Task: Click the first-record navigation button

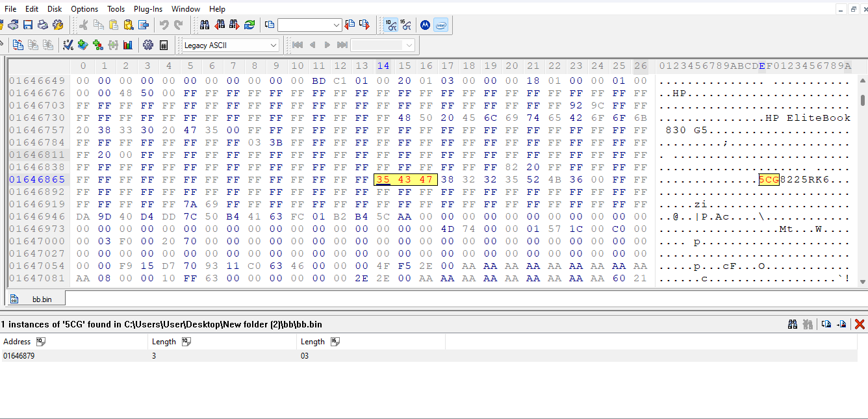Action: [298, 45]
